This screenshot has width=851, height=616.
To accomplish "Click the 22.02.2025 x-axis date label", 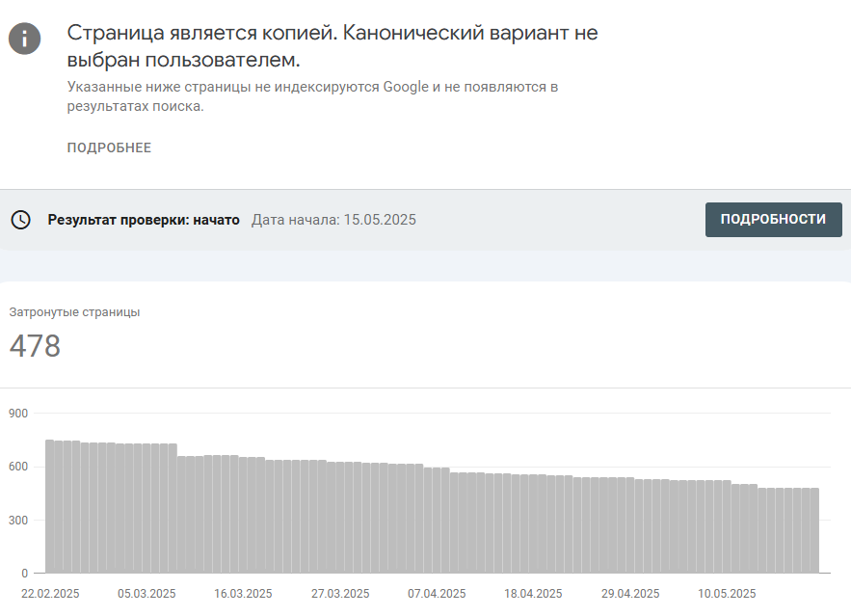I will (x=50, y=594).
